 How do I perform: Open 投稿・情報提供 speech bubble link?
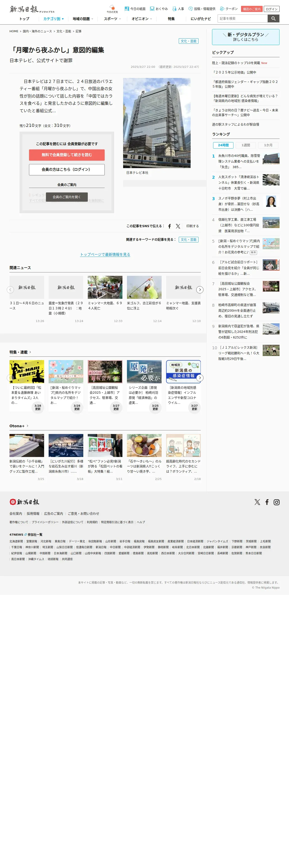tap(202, 9)
